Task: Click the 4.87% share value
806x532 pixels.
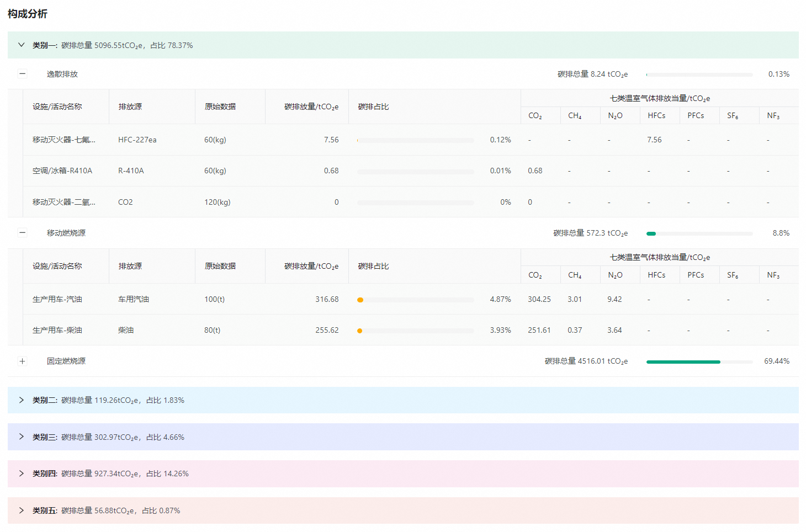Action: coord(500,299)
